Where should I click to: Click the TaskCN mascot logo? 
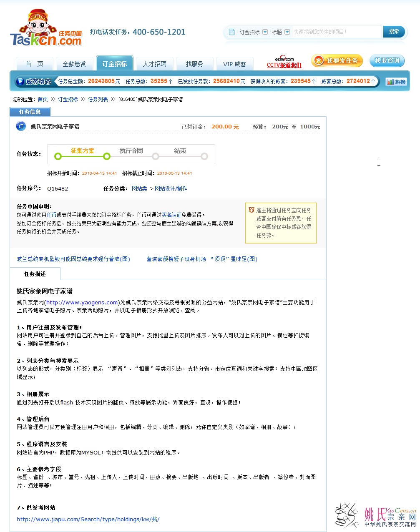[x=46, y=28]
